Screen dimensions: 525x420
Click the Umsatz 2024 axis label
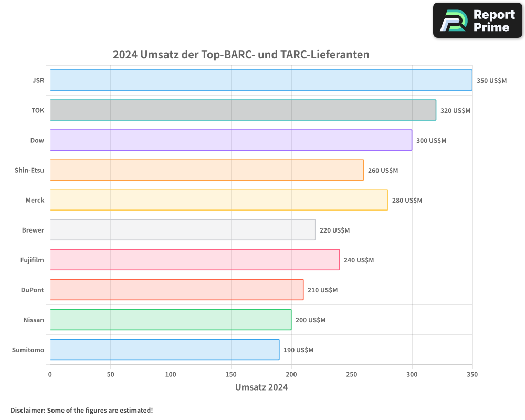pos(261,387)
